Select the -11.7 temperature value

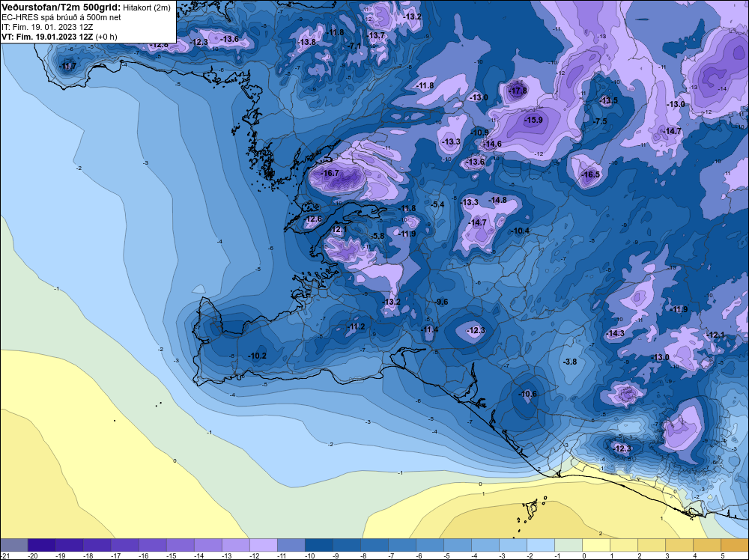tap(68, 66)
